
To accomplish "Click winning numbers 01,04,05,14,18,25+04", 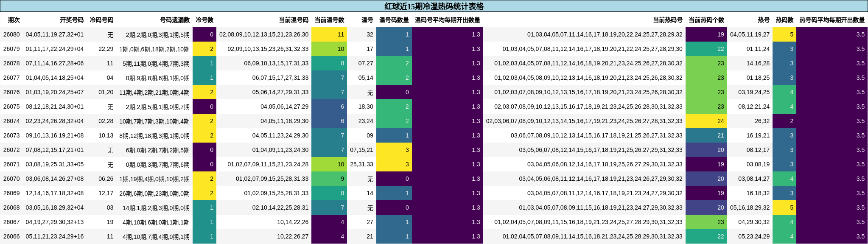I will click(x=55, y=78).
